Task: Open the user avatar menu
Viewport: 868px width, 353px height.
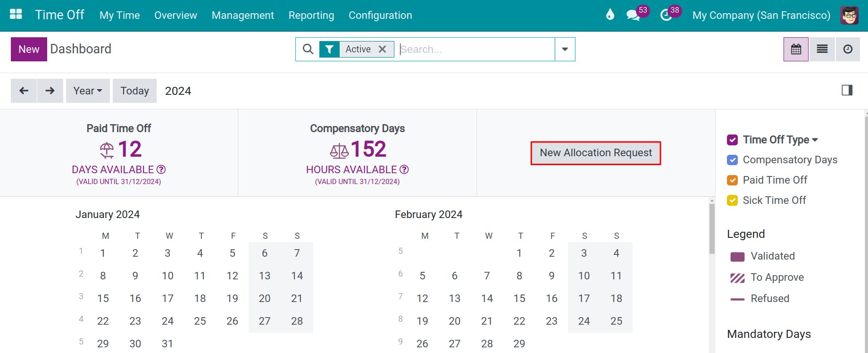Action: 849,15
